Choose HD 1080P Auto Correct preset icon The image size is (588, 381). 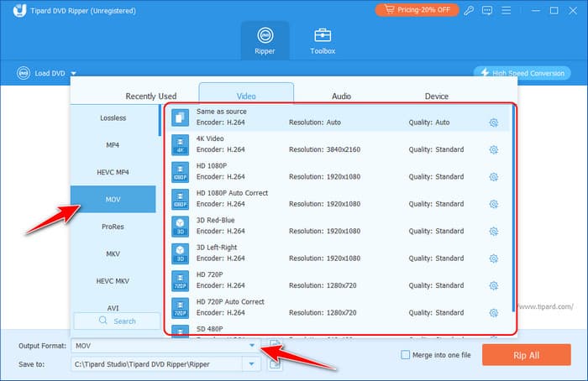tap(180, 199)
